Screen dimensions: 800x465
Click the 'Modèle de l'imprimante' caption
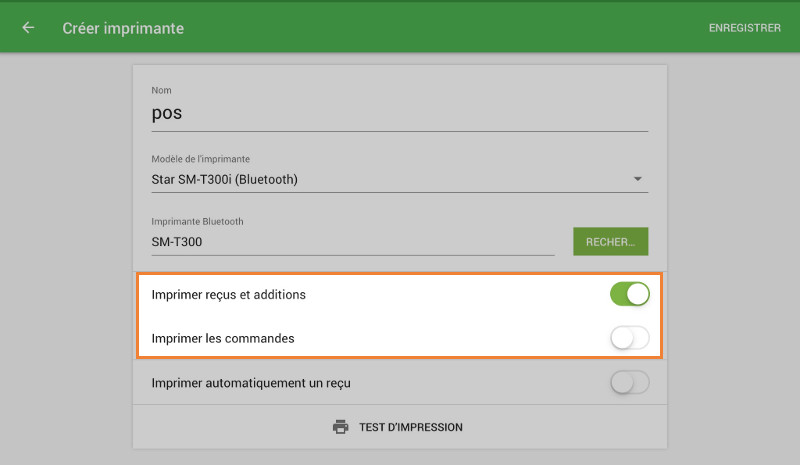(200, 159)
